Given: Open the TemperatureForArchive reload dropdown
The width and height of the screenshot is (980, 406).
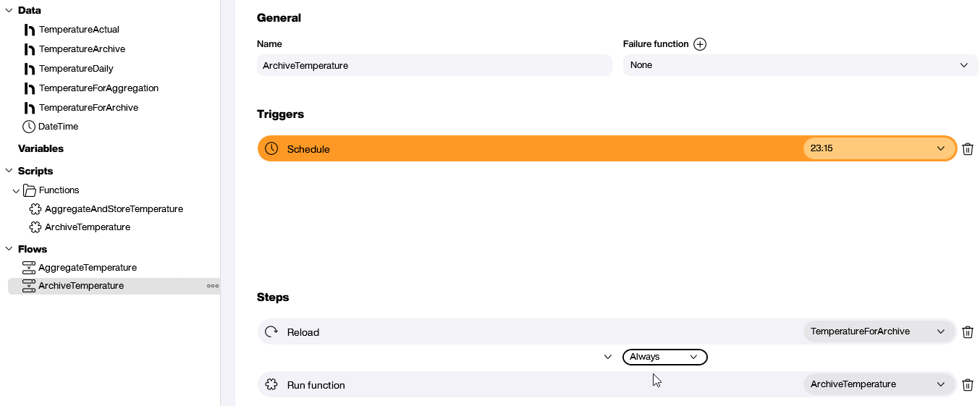Looking at the screenshot, I should point(878,331).
